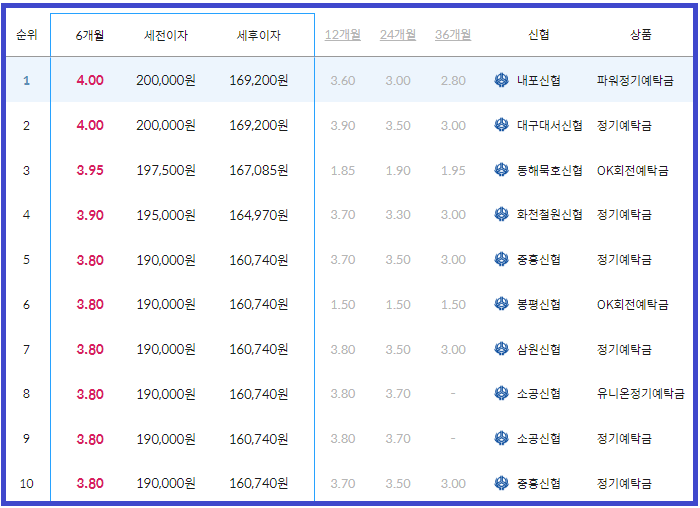
Task: Click the 화천철원신협 logo icon
Action: [501, 214]
